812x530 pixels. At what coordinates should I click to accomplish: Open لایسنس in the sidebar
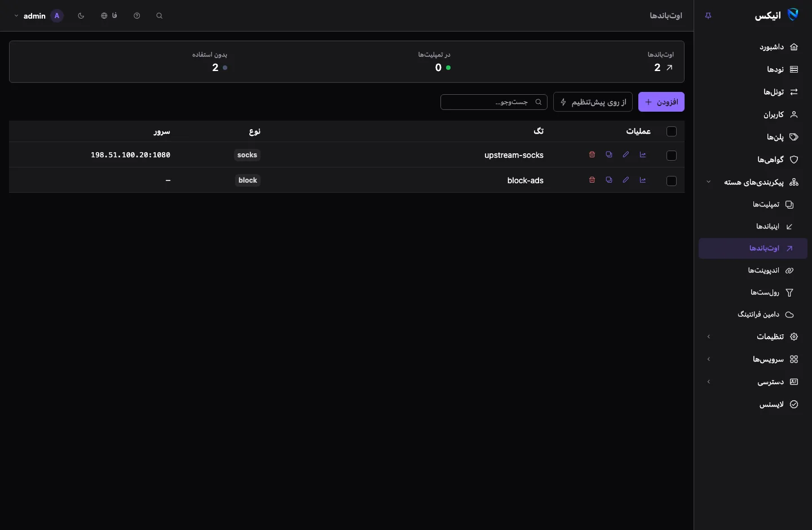click(753, 404)
